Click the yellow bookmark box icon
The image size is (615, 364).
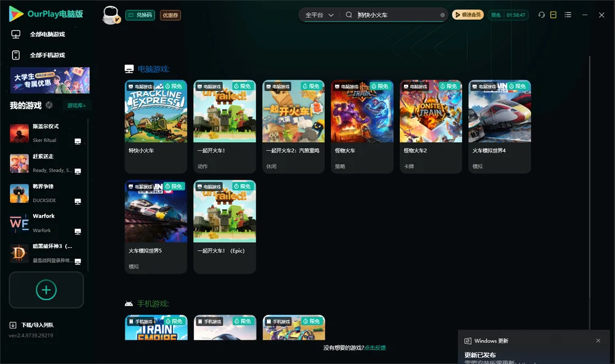click(x=553, y=15)
